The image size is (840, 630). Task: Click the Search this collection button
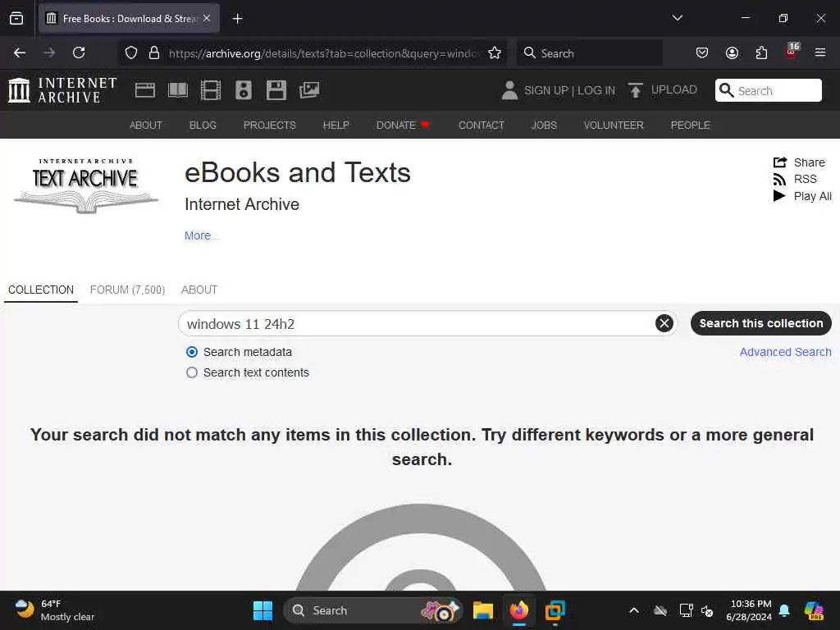click(760, 323)
